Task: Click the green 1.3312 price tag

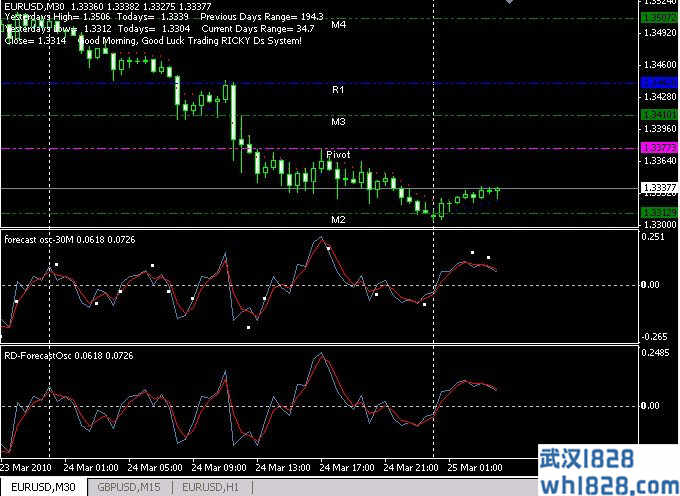Action: coord(656,212)
